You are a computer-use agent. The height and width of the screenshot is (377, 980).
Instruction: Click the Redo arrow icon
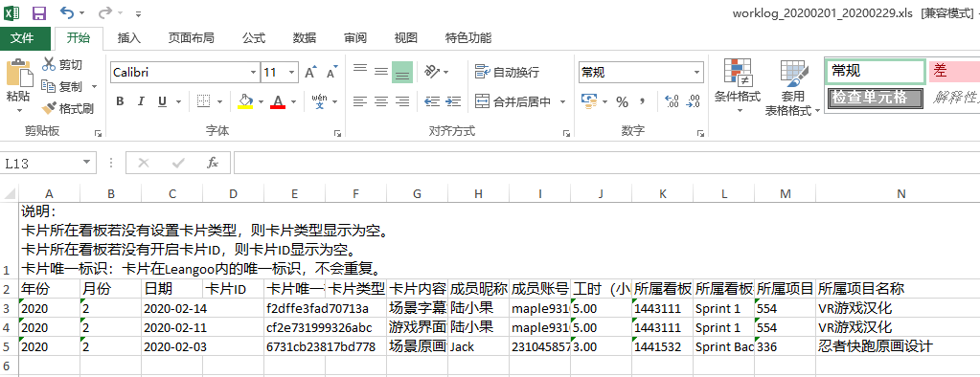[105, 12]
